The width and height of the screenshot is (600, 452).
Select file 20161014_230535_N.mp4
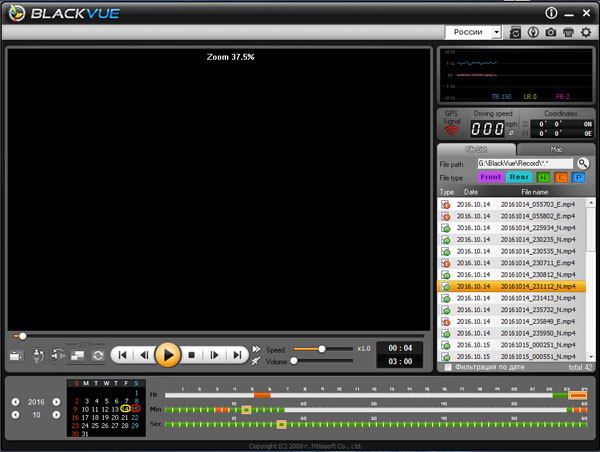tap(512, 251)
